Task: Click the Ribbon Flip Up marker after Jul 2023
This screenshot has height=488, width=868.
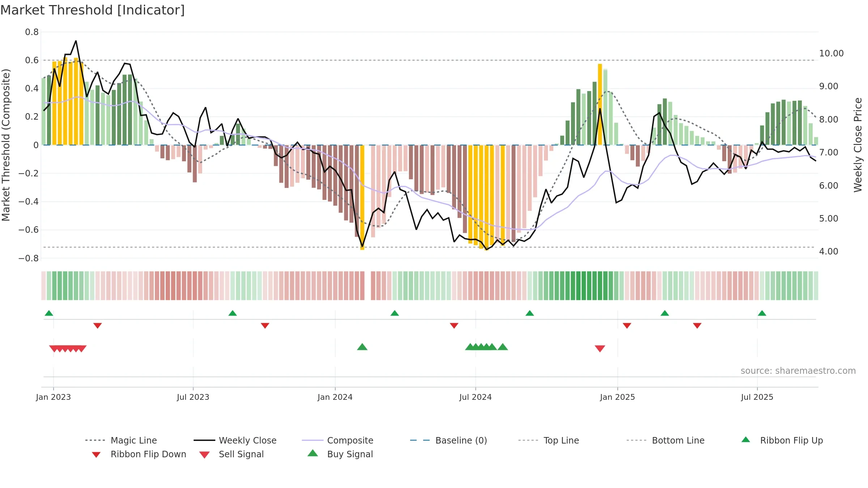Action: [x=233, y=313]
